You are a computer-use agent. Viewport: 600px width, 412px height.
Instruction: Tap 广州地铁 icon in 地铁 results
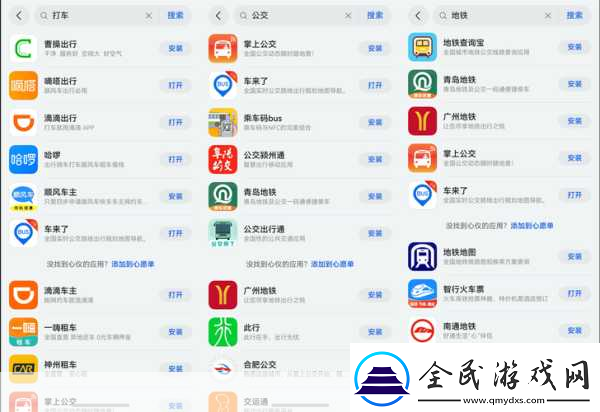pyautogui.click(x=422, y=121)
